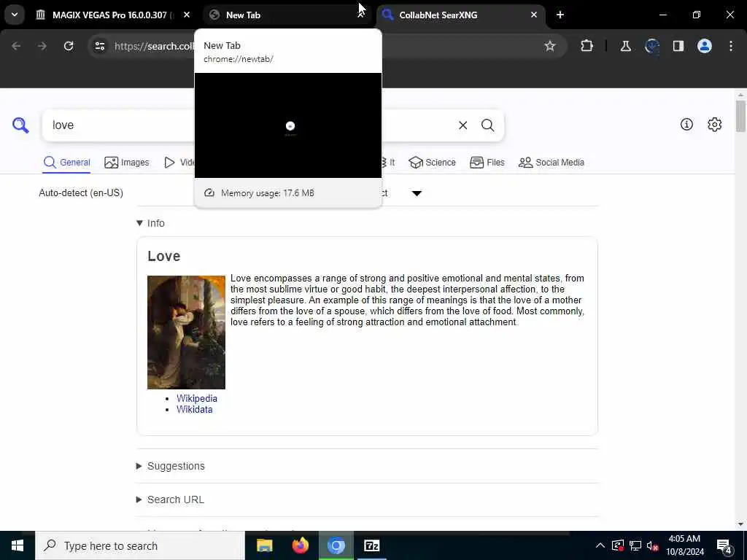Toggle the Chrome side panel
The height and width of the screenshot is (560, 747).
pyautogui.click(x=678, y=46)
